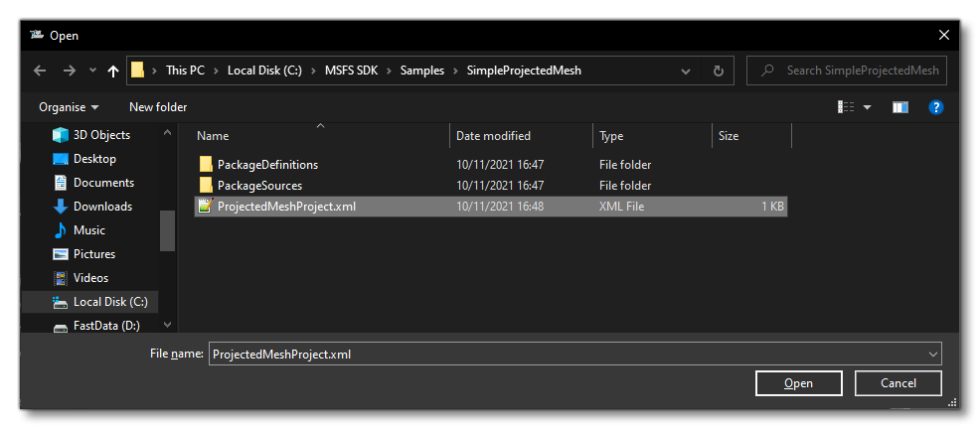The height and width of the screenshot is (429, 980).
Task: Click the Pictures icon in the sidebar
Action: point(61,254)
